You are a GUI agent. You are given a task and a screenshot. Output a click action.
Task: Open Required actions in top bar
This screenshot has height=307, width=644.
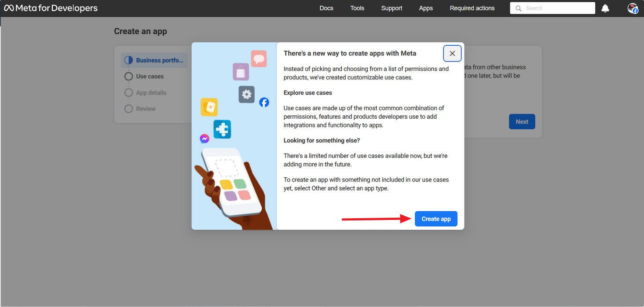click(472, 8)
